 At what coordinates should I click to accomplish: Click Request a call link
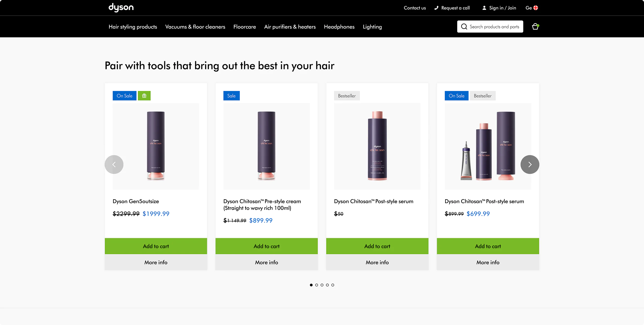tap(455, 8)
